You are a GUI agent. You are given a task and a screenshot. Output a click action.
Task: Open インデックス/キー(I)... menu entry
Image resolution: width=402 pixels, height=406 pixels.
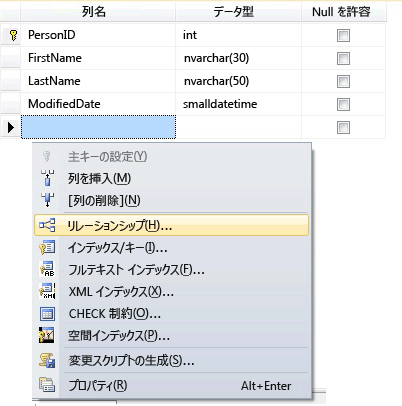pyautogui.click(x=172, y=248)
